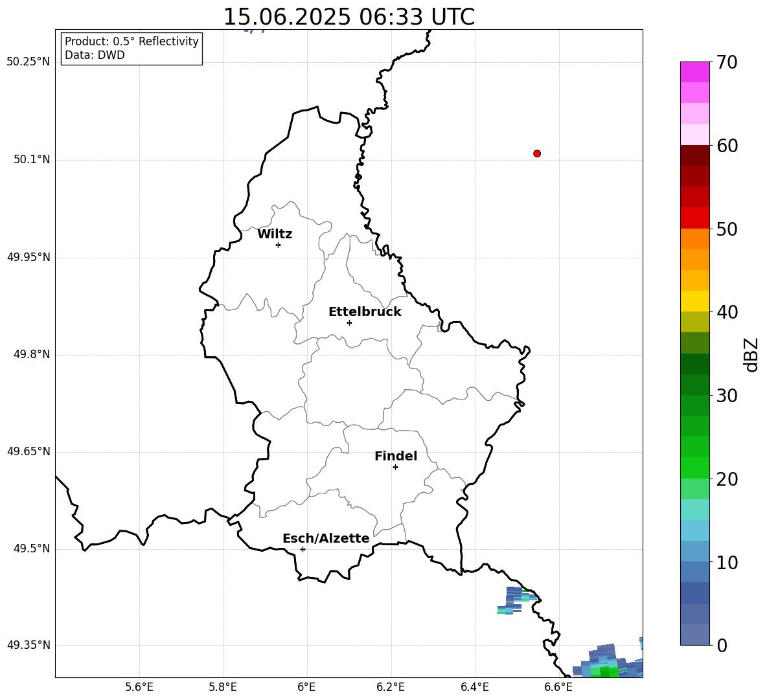This screenshot has height=700, width=767.
Task: Click the 5.6°E longitude label
Action: [139, 687]
